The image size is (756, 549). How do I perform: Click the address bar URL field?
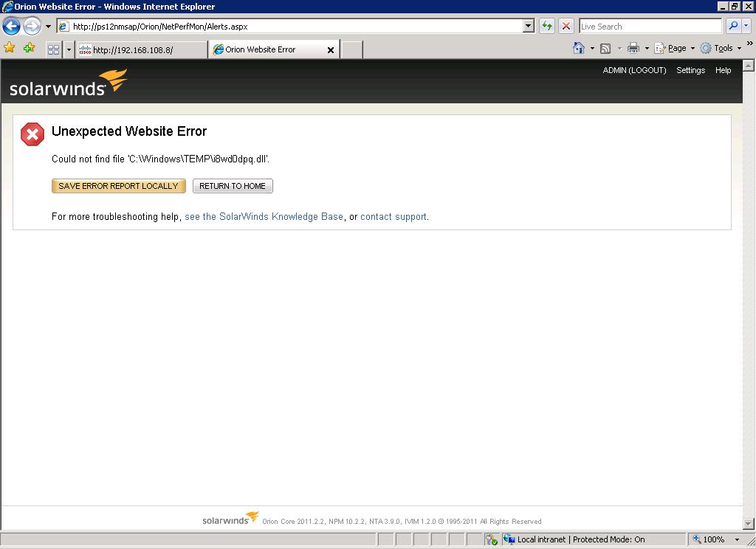point(289,26)
